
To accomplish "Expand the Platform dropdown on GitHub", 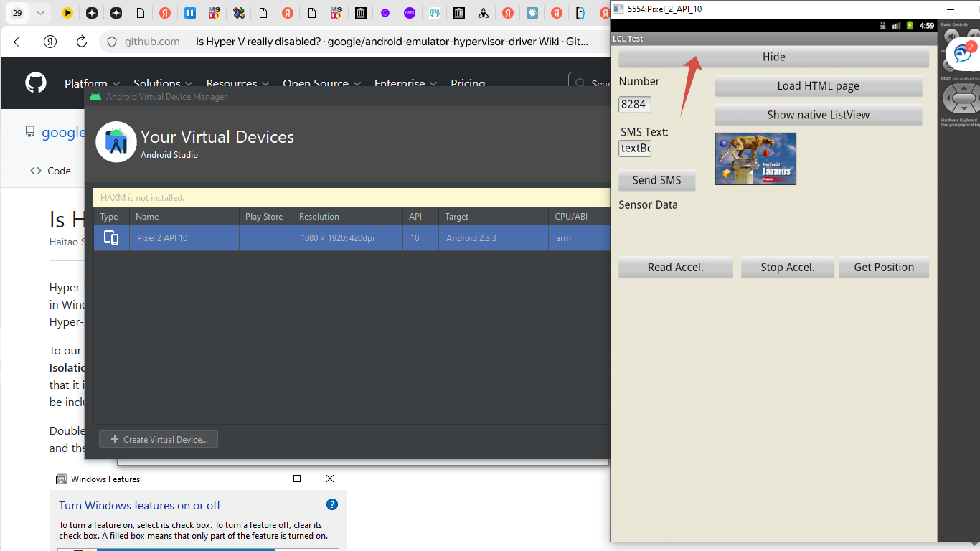I will tap(92, 83).
